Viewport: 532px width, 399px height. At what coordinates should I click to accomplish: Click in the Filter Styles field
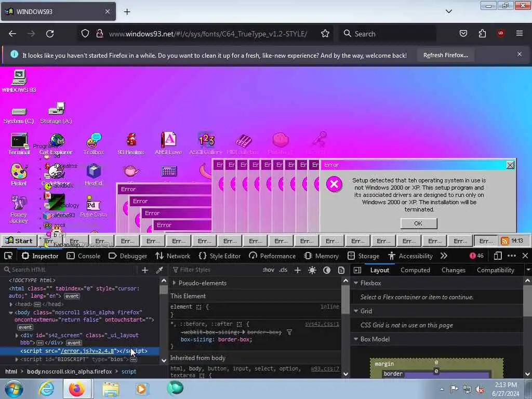point(216,270)
